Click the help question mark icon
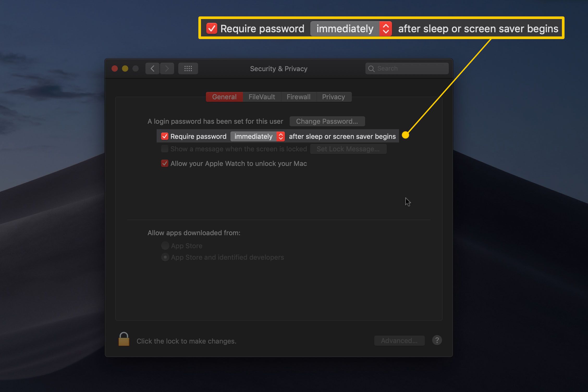This screenshot has width=588, height=392. pos(437,340)
